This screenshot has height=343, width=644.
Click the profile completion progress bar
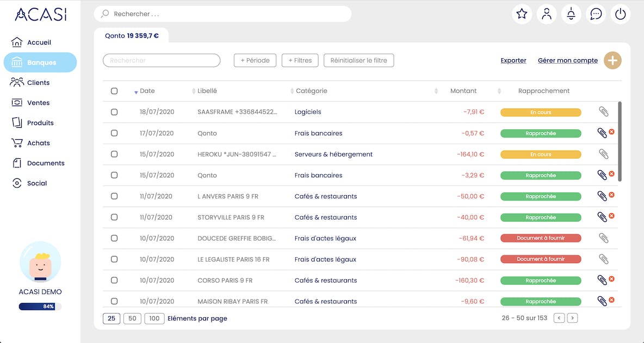pyautogui.click(x=40, y=307)
